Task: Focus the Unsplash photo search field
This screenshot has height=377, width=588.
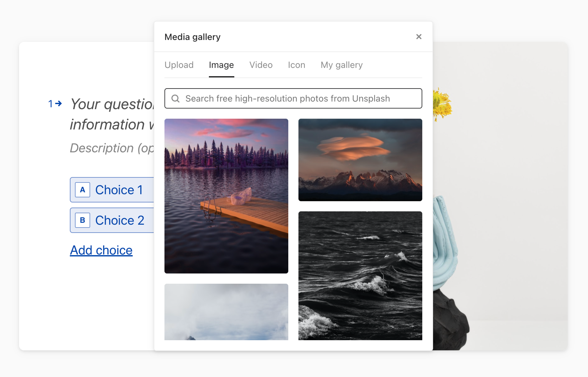Action: pos(293,98)
